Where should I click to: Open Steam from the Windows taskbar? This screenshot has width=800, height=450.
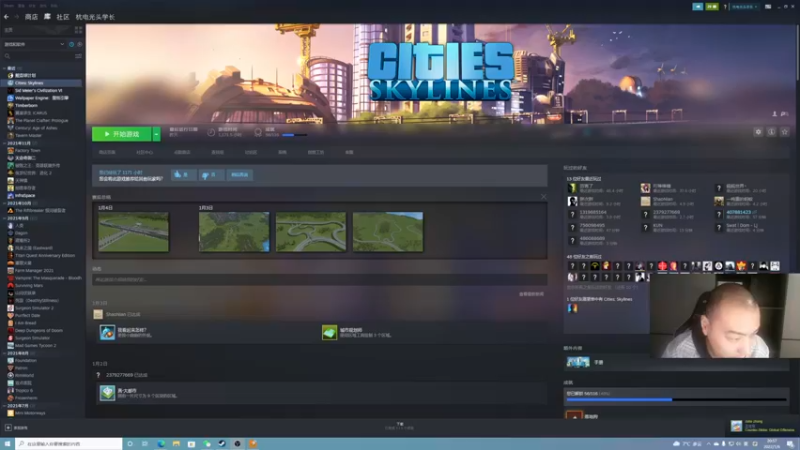pos(222,444)
